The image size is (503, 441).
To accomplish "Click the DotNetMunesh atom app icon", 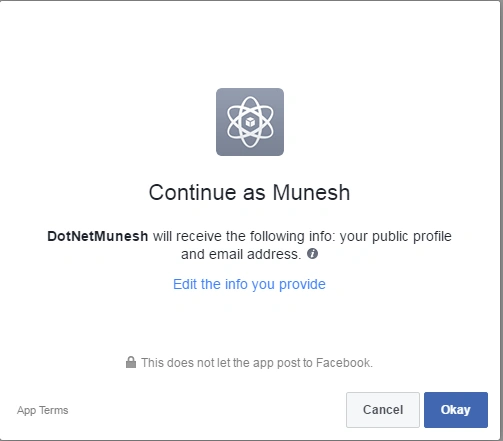I will coord(250,122).
